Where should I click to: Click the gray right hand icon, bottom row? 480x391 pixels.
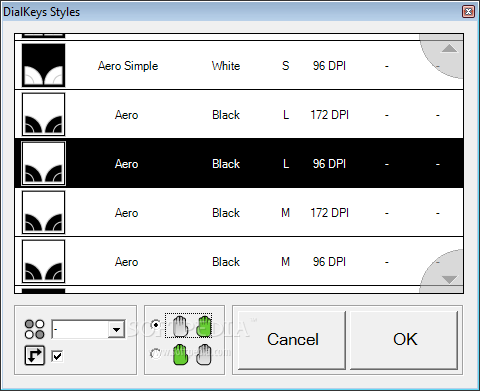(x=204, y=354)
